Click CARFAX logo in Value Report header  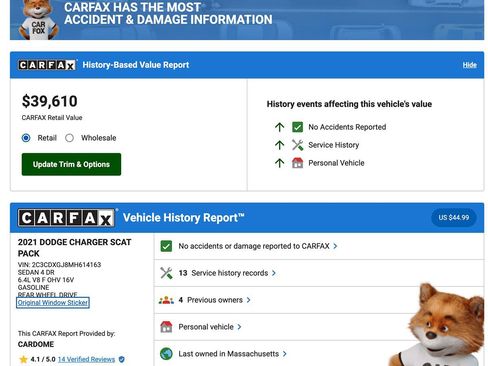click(47, 65)
